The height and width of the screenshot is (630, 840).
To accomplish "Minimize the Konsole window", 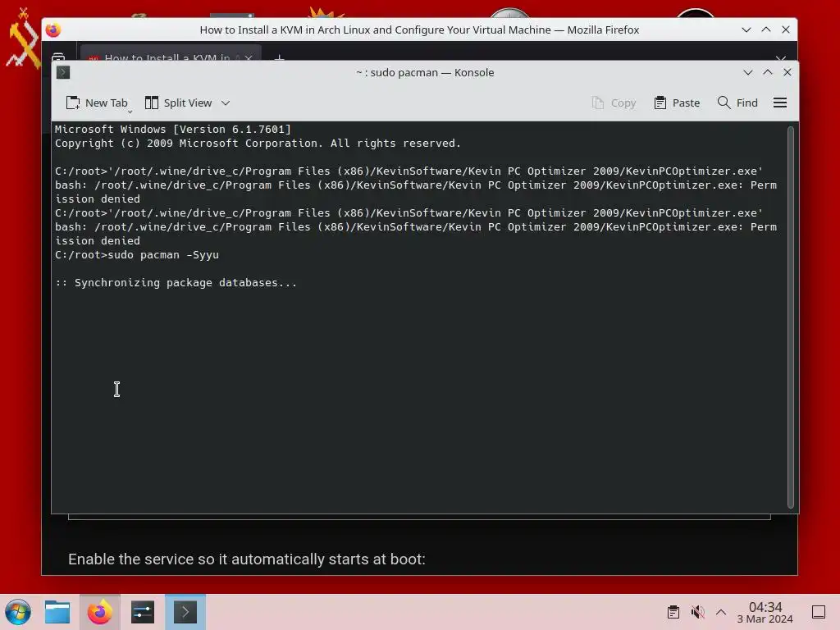I will pos(748,72).
